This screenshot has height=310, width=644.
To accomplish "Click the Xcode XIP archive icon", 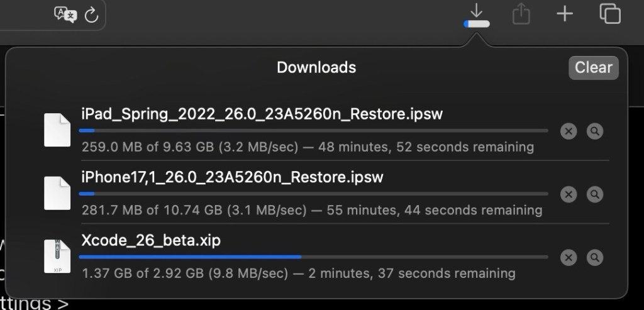I will click(x=57, y=256).
